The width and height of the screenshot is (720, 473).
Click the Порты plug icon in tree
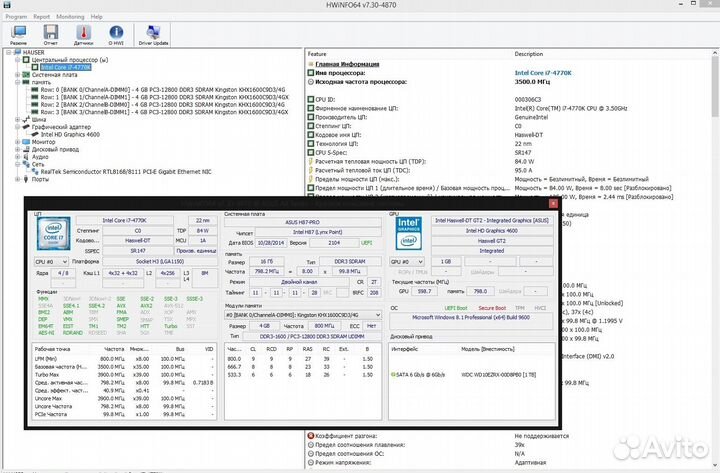26,179
